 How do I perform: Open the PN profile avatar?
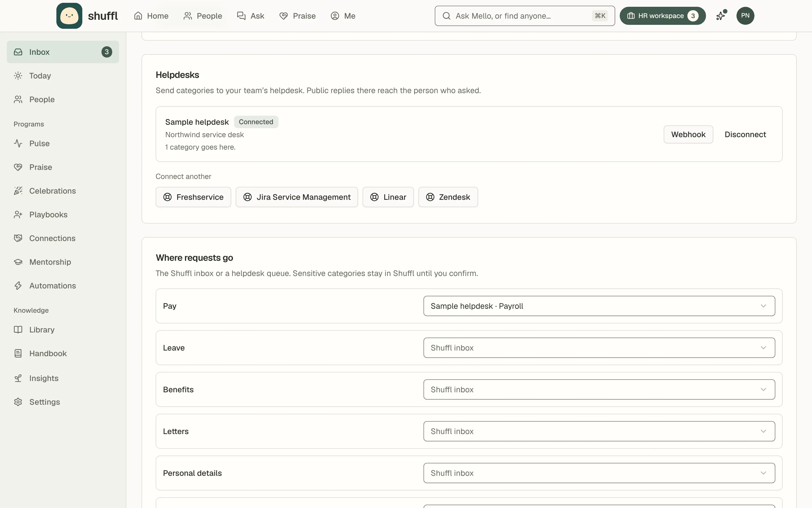coord(745,16)
